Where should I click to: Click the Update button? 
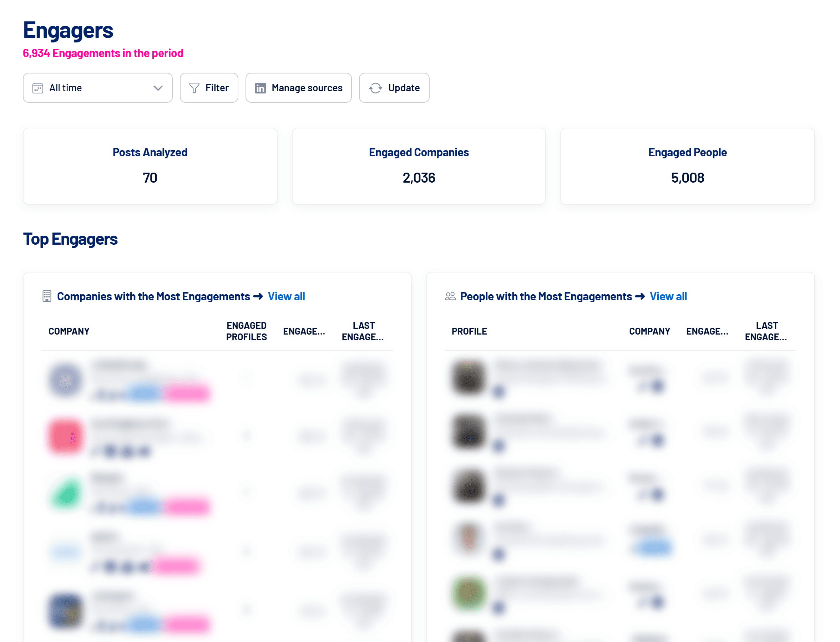pyautogui.click(x=394, y=88)
